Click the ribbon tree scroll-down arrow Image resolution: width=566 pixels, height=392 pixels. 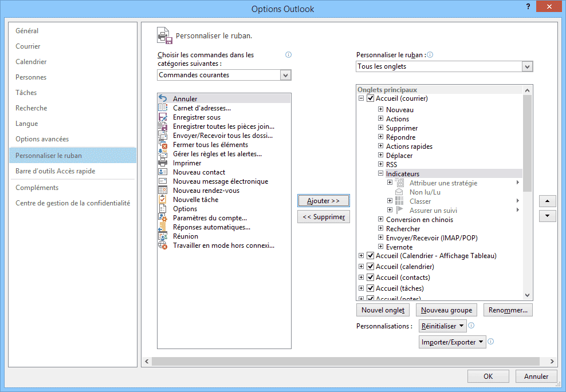[x=528, y=295]
